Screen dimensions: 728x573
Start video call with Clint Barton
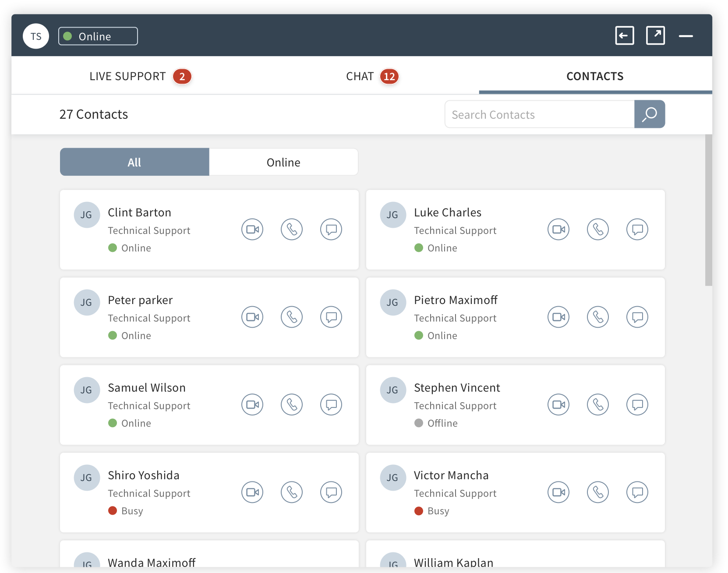(252, 229)
